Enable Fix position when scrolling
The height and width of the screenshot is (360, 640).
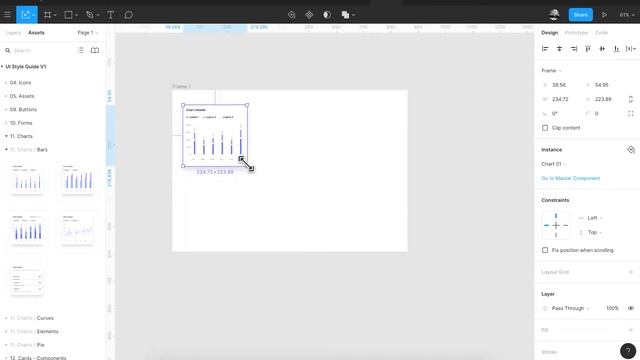(x=545, y=250)
